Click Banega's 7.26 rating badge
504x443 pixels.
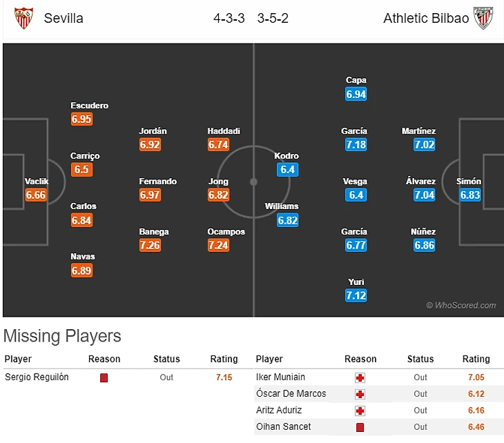[x=150, y=246]
